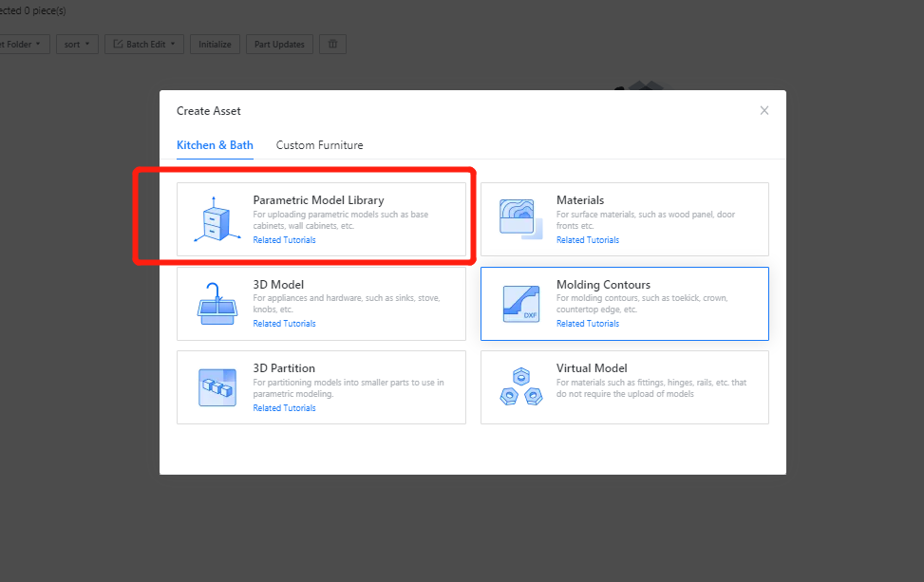
Task: Open Related Tutorials link under 3D Model
Action: (x=284, y=324)
